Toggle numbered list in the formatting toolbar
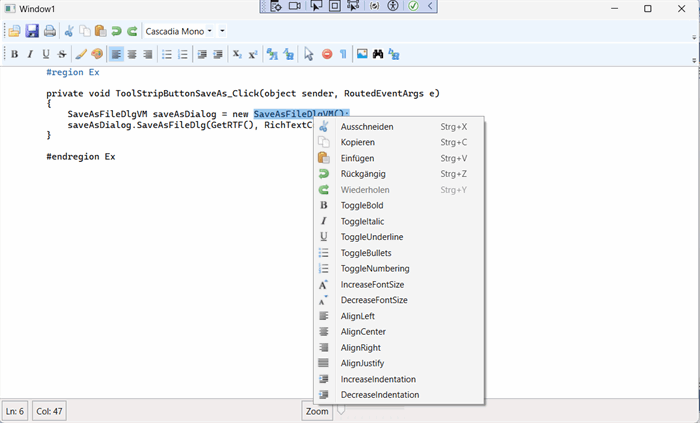Viewport: 700px width, 423px height. tap(183, 54)
